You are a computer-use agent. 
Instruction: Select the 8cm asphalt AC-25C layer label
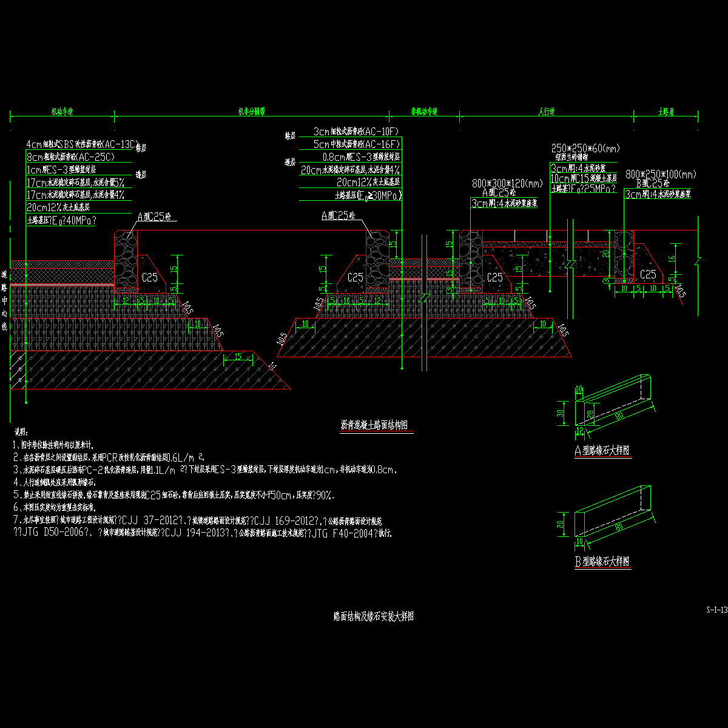(70, 157)
